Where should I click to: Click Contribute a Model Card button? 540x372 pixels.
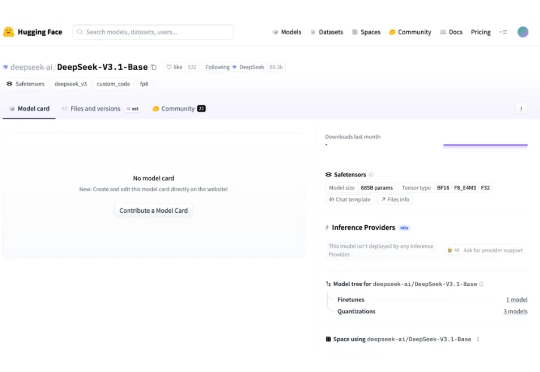click(154, 210)
